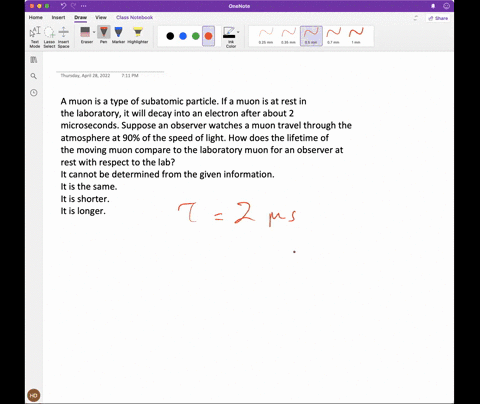Screen dimensions: 480x404
Task: Undo the last action
Action: [64, 6]
